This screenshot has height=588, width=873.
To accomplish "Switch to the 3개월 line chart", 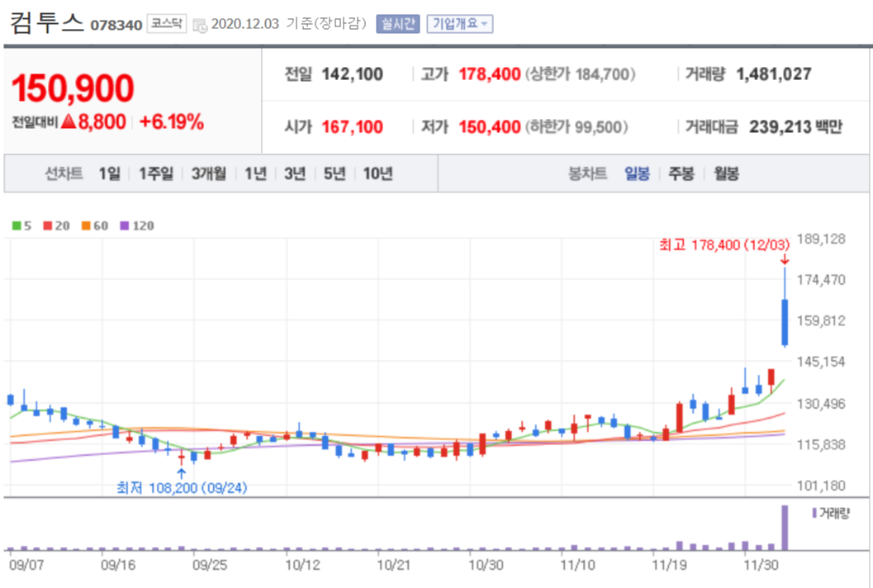I will pyautogui.click(x=209, y=173).
